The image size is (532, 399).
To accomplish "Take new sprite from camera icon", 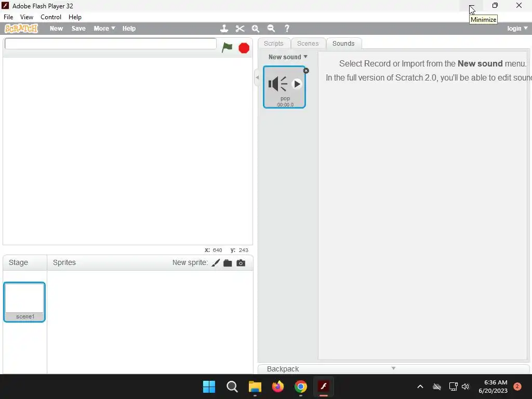I will pos(241,263).
